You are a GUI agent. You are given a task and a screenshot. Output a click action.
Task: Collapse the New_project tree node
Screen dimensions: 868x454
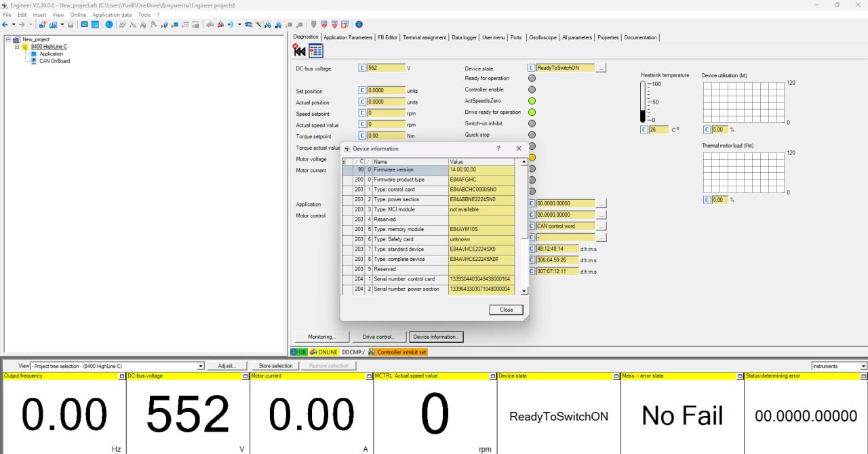point(8,39)
